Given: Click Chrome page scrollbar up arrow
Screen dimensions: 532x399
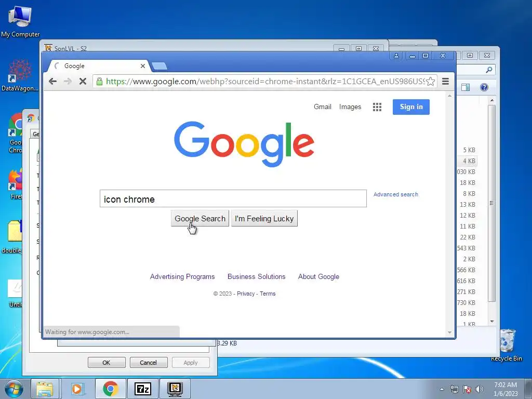Looking at the screenshot, I should 449,96.
